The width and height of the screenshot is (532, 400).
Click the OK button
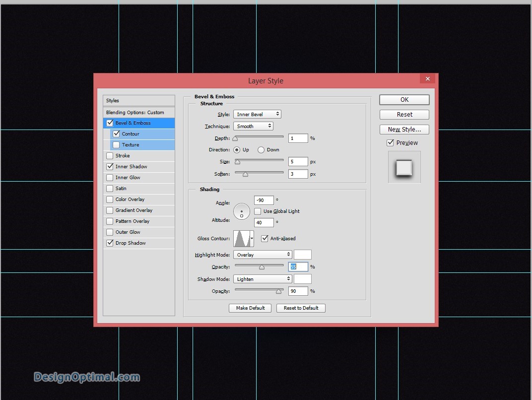coord(404,100)
